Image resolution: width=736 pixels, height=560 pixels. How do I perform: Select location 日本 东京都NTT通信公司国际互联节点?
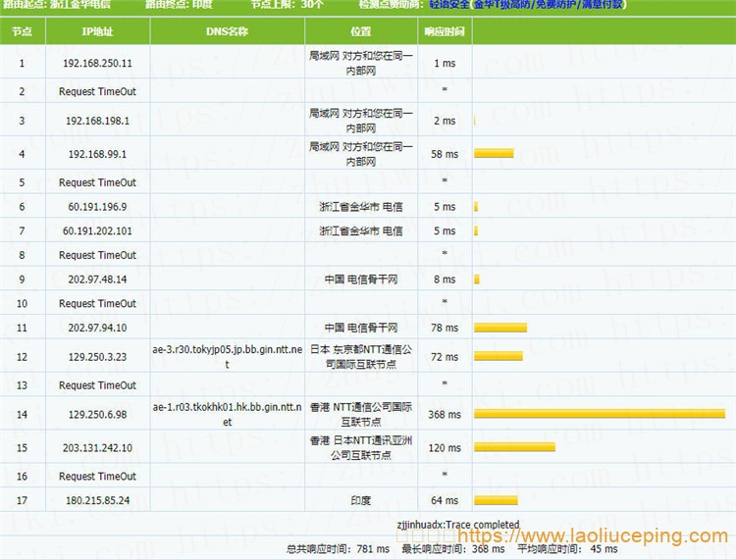(361, 357)
